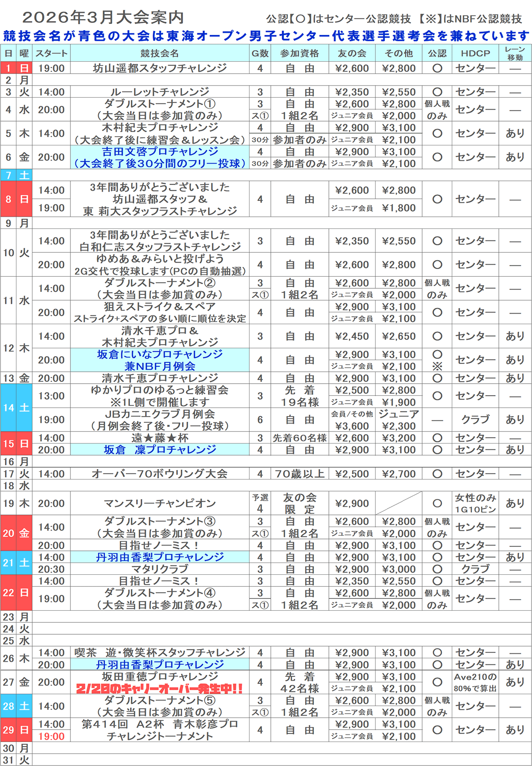532x766 pixels.
Task: Select JBカニエクラブ月例会 event
Action: tap(160, 420)
